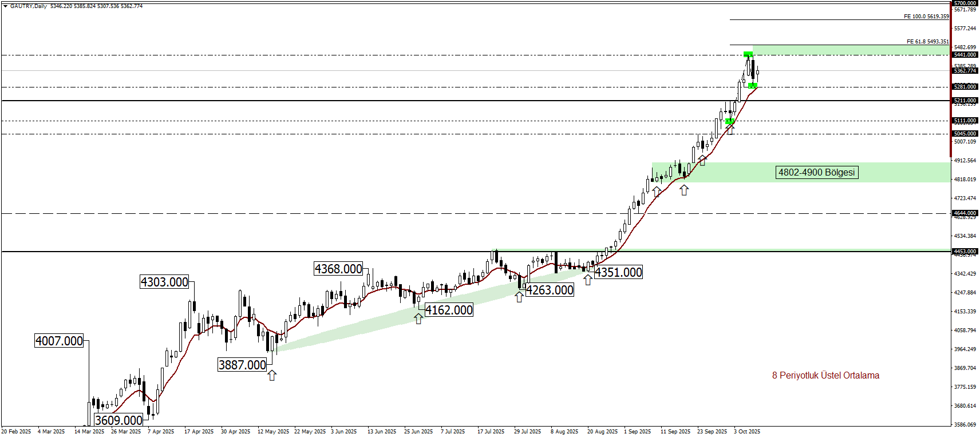Click the 3 Oct 2025 date label
Image resolution: width=980 pixels, height=438 pixels.
(747, 432)
